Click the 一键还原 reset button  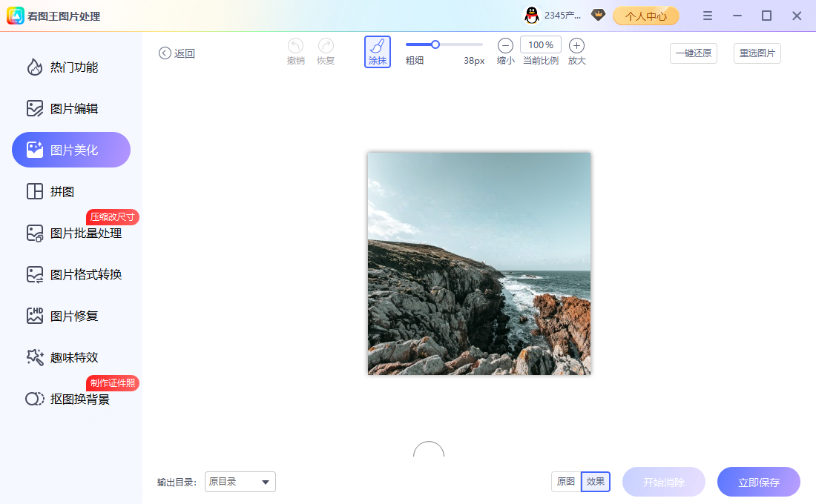(694, 53)
